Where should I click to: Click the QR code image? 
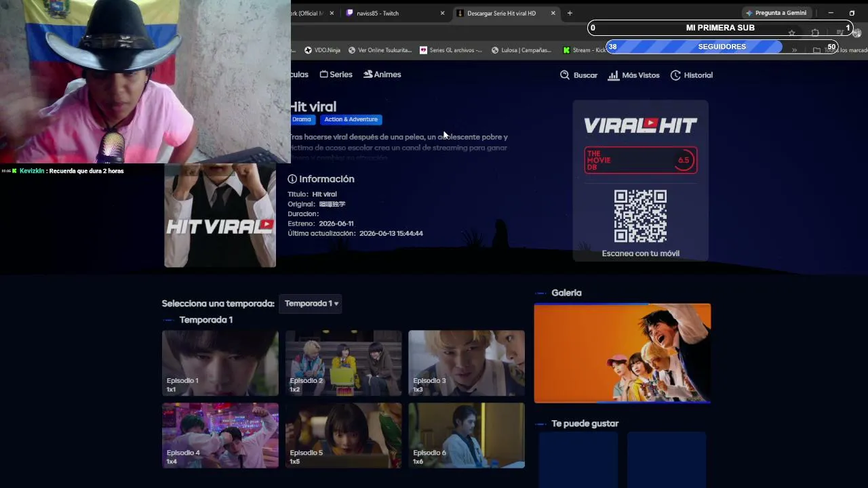pos(641,216)
